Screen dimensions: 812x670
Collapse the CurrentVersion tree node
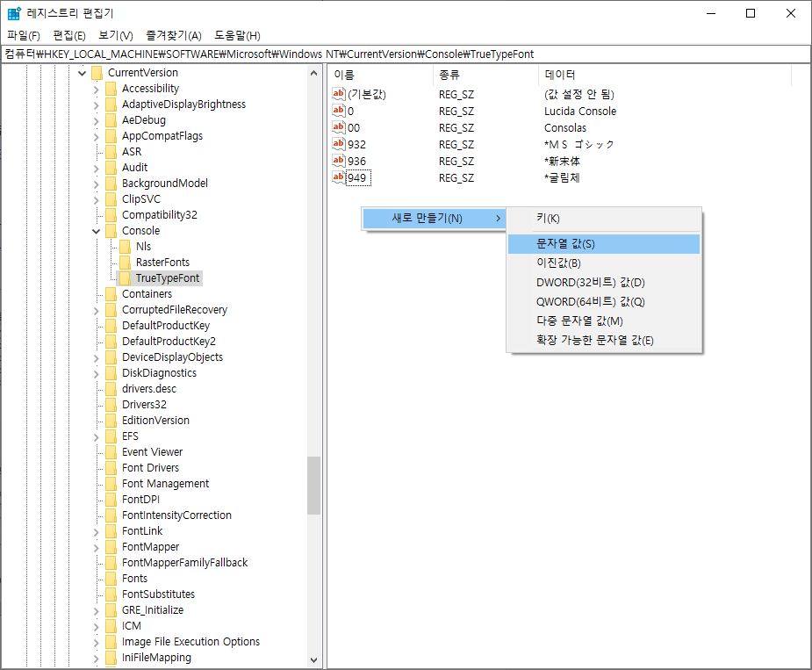pyautogui.click(x=82, y=73)
